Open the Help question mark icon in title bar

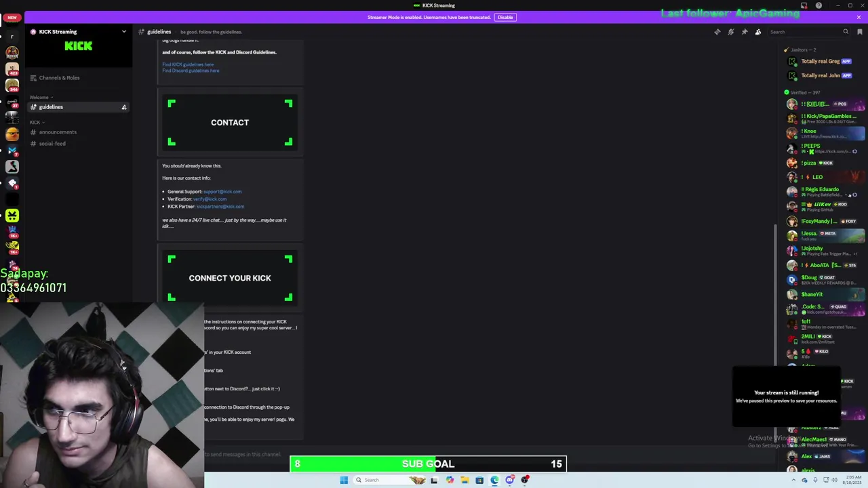pyautogui.click(x=818, y=5)
